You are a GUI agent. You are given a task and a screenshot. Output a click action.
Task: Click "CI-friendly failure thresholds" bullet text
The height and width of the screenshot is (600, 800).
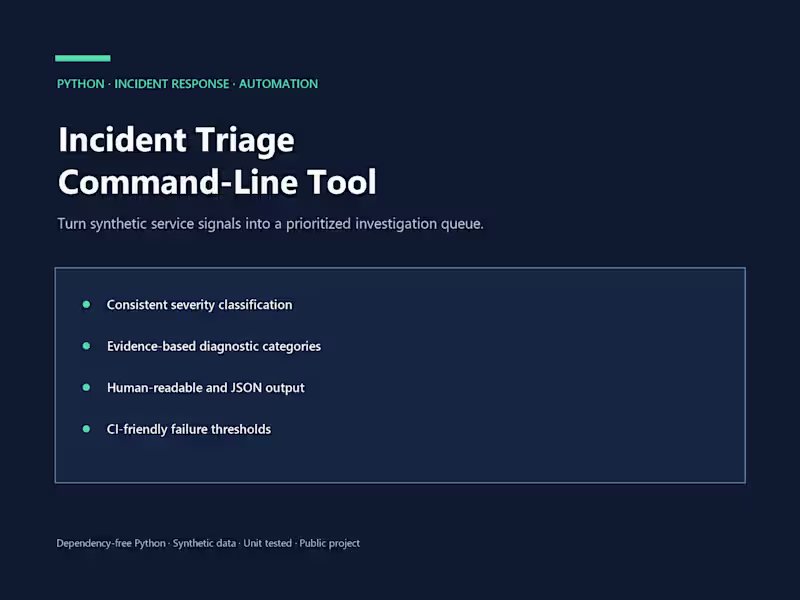(189, 429)
